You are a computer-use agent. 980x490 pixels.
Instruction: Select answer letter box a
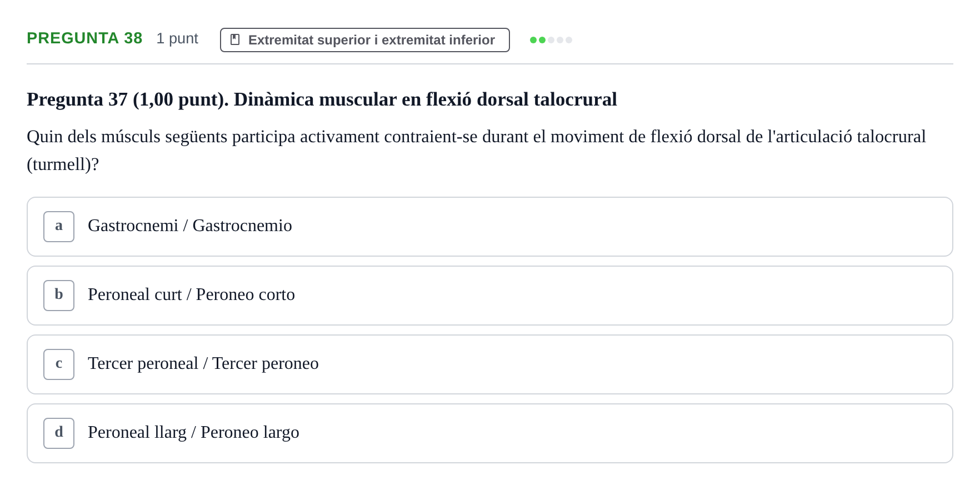click(59, 227)
